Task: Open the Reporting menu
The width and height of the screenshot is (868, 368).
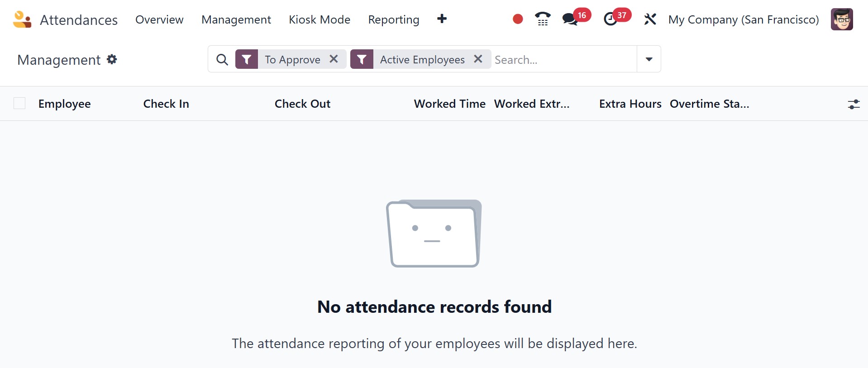Action: [393, 19]
